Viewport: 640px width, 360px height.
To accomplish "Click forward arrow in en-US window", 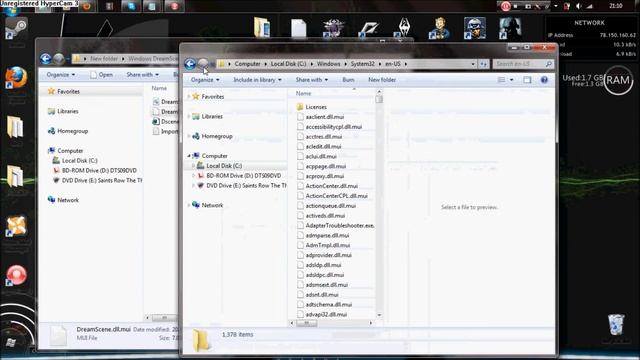I will 202,64.
